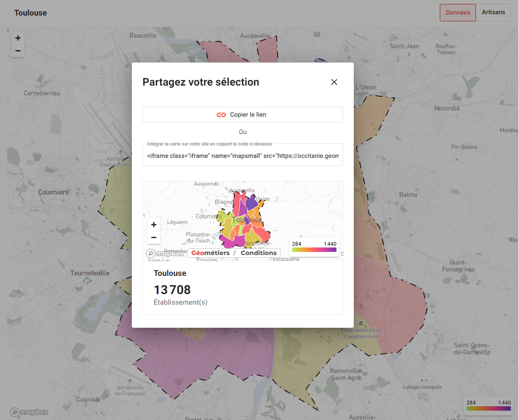Zoom out on the preview map
The width and height of the screenshot is (518, 420).
click(154, 237)
